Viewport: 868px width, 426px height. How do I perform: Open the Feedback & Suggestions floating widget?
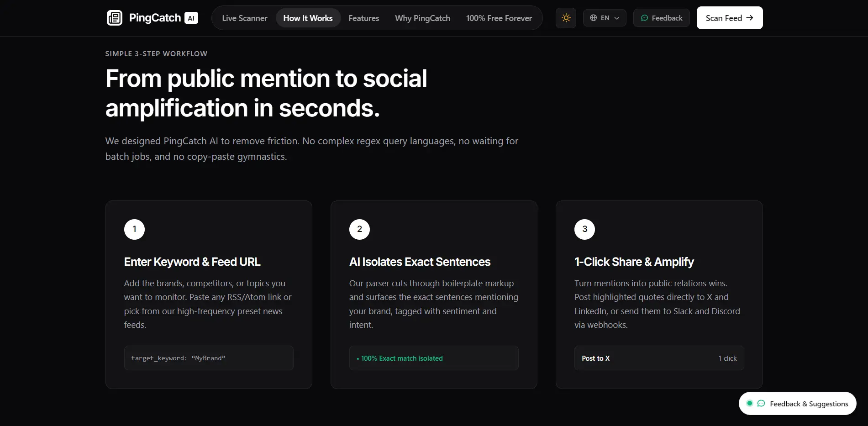[798, 404]
